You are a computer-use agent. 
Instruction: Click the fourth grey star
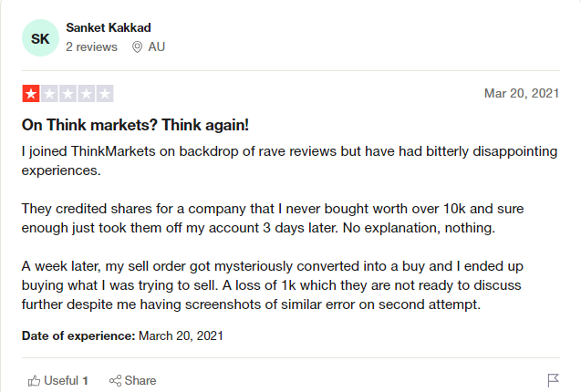(87, 94)
